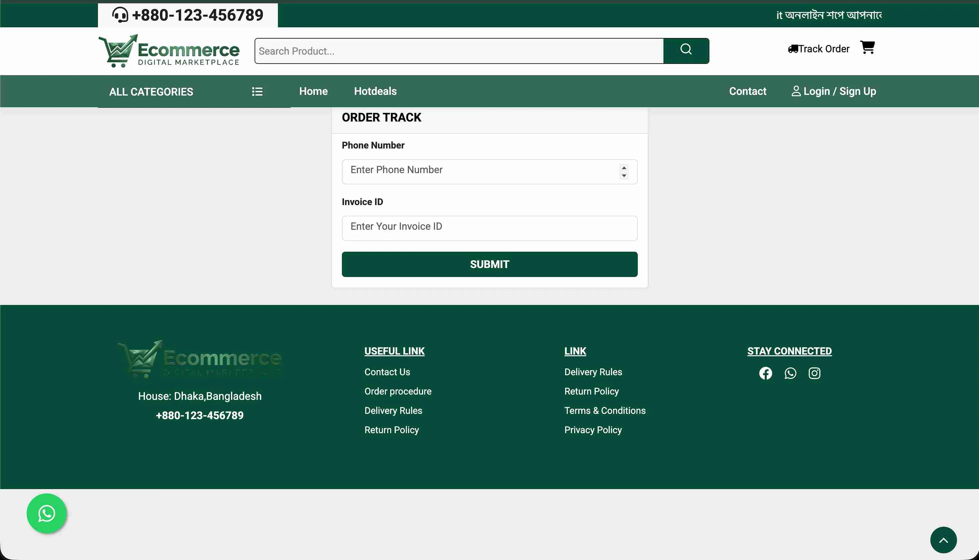Decrease phone number with down stepper arrow
The height and width of the screenshot is (560, 979).
tap(624, 176)
